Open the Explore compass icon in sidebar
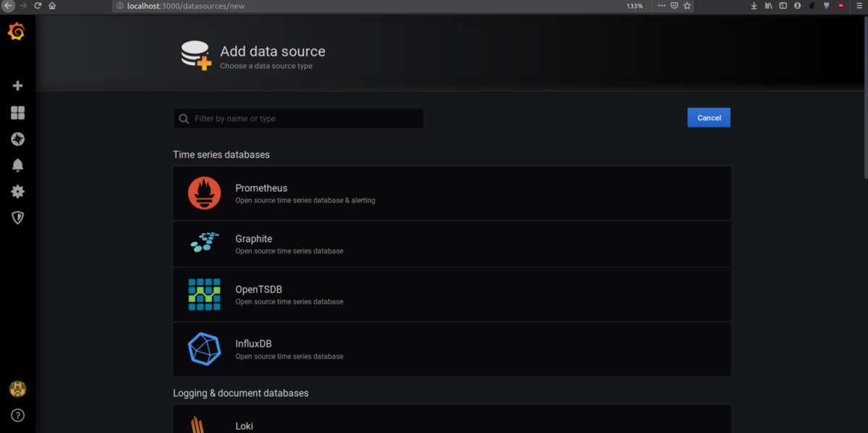This screenshot has height=433, width=868. pyautogui.click(x=18, y=139)
